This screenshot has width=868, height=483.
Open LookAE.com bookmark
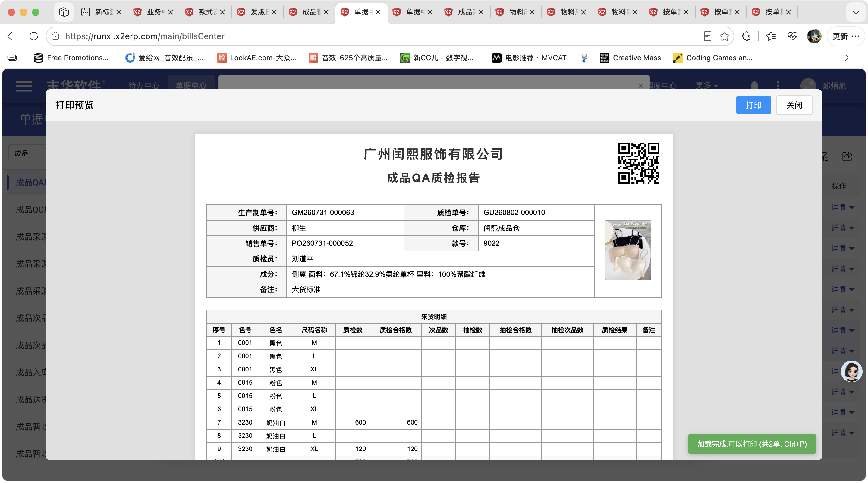point(257,58)
